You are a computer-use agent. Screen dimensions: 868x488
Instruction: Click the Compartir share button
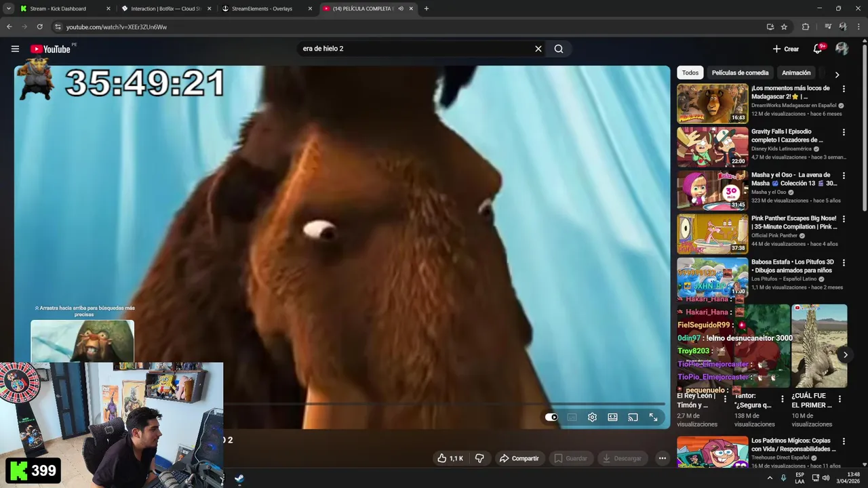(x=519, y=458)
